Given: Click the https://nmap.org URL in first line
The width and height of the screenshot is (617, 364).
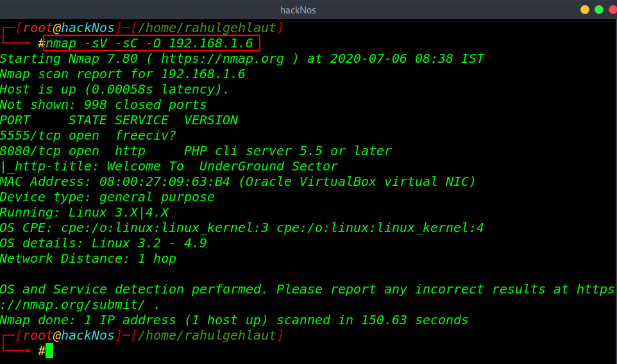Looking at the screenshot, I should click(x=223, y=59).
